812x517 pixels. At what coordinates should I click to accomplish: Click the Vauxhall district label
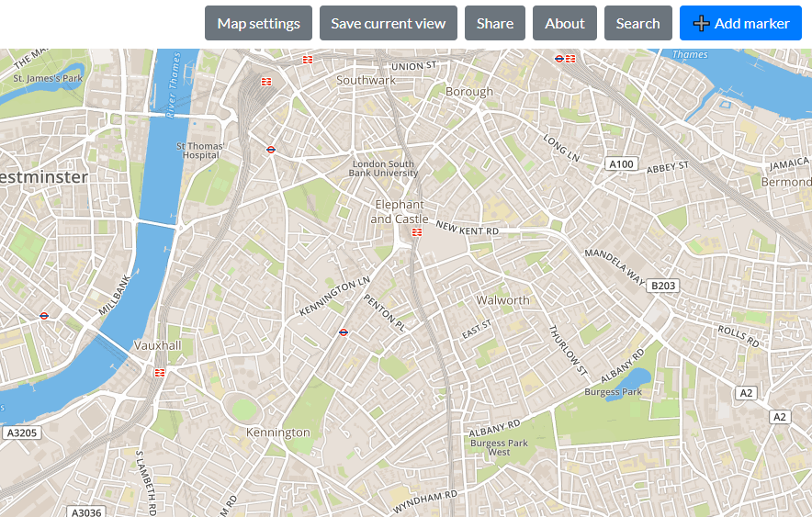pyautogui.click(x=157, y=345)
